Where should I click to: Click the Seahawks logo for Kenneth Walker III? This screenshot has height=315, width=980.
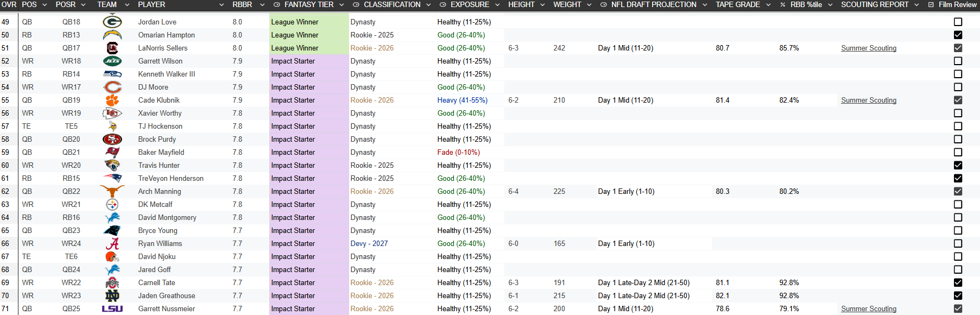coord(112,74)
